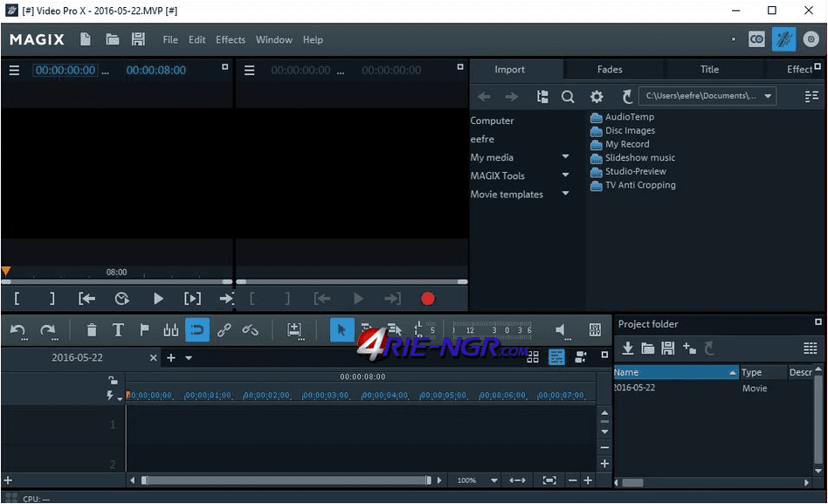Play range in program monitor
Viewport: 828px width, 504px height.
point(192,299)
